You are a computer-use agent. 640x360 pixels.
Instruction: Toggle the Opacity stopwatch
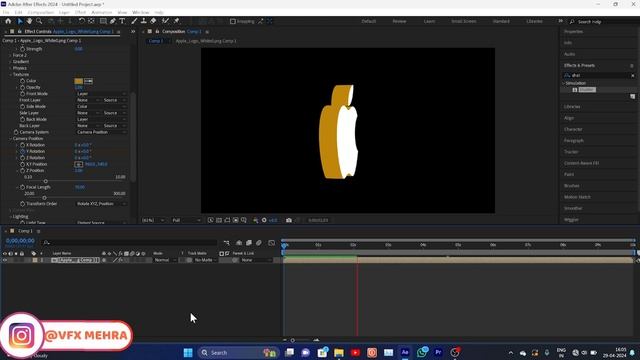[x=22, y=87]
